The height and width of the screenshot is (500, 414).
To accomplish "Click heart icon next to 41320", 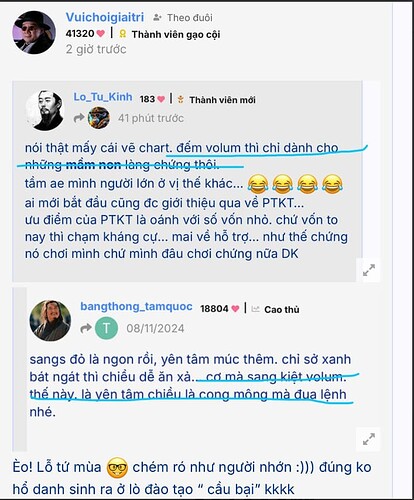I will [101, 33].
